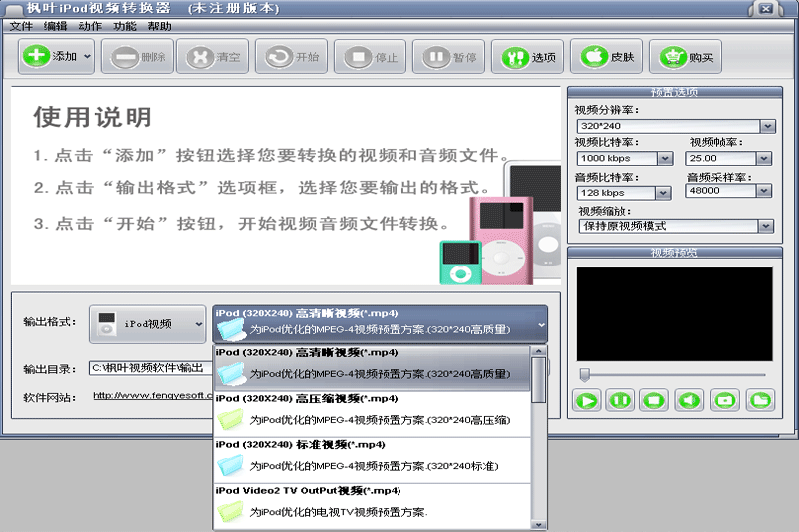Expand the 视频分辨率 320*240 dropdown
This screenshot has height=532, width=799.
click(767, 126)
